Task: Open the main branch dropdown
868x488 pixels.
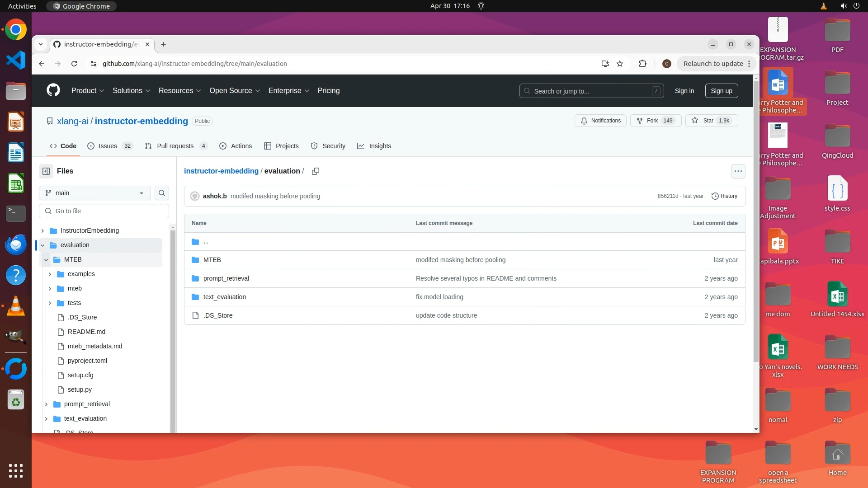Action: click(94, 193)
